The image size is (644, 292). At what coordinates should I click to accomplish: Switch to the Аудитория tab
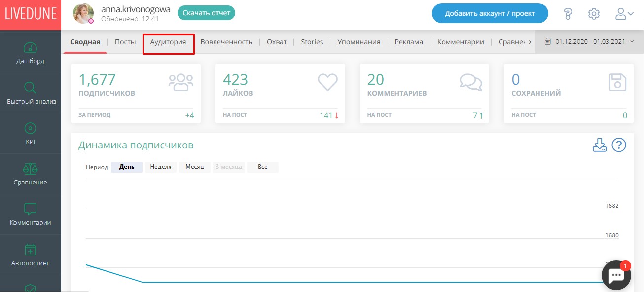(168, 42)
